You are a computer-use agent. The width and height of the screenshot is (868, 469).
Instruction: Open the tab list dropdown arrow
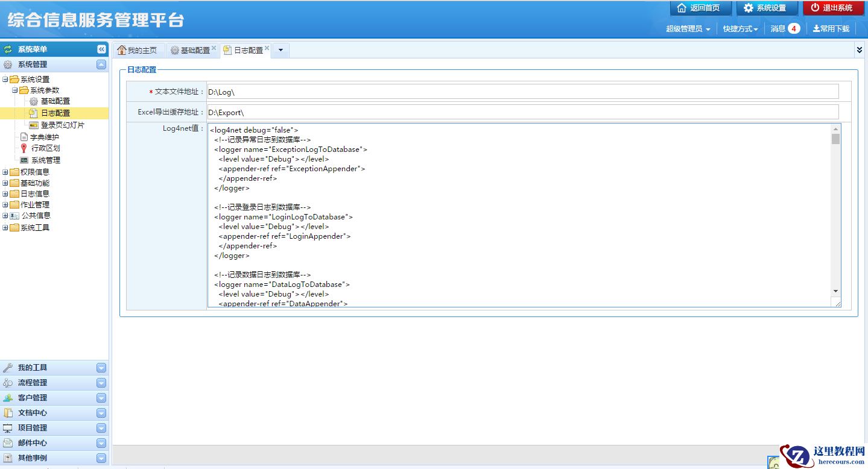[280, 51]
